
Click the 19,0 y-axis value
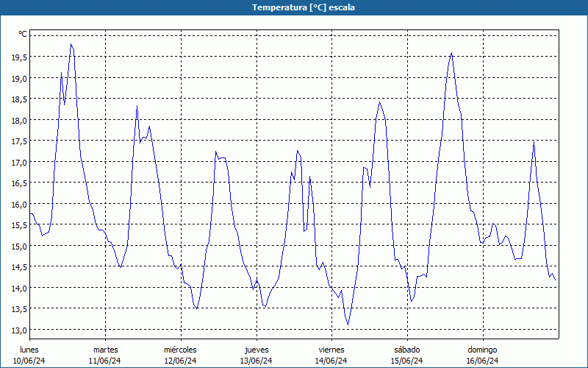19,78
